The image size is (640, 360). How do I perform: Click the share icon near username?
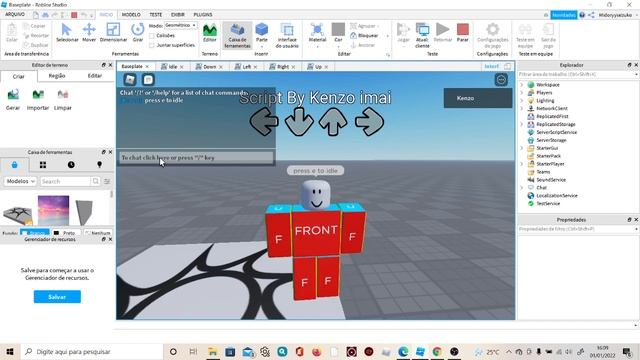[591, 15]
